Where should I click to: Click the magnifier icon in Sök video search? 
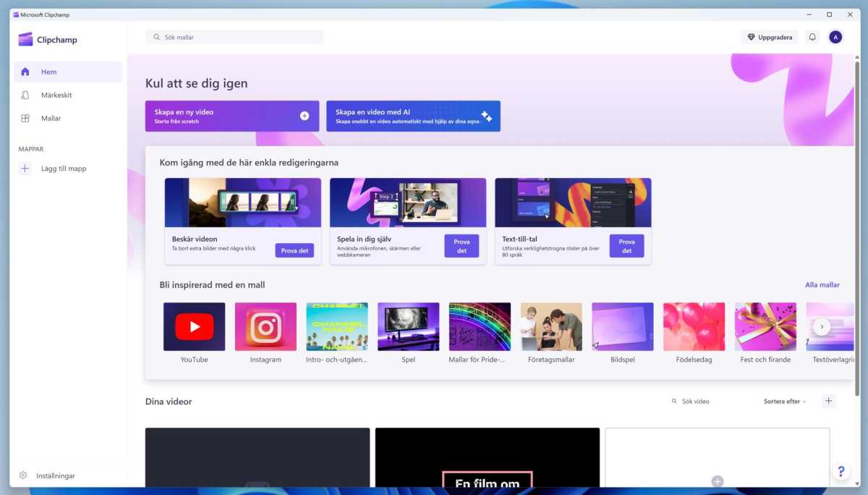tap(673, 401)
